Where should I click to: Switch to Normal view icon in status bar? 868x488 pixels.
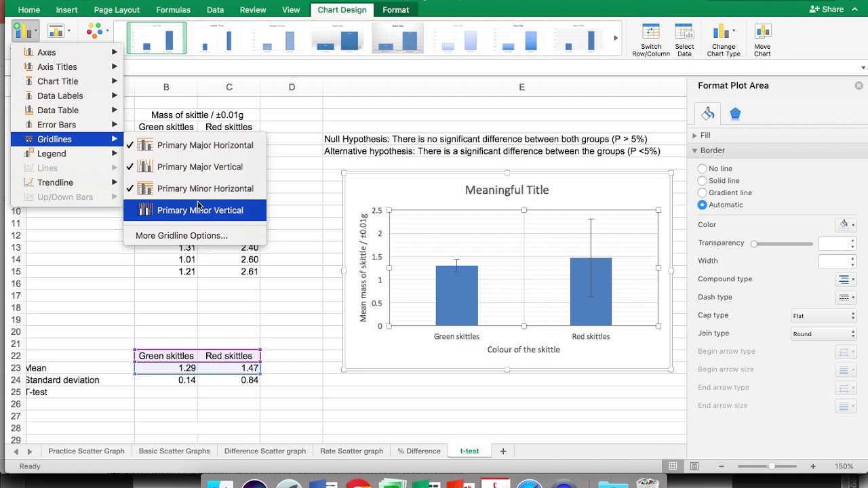point(673,466)
